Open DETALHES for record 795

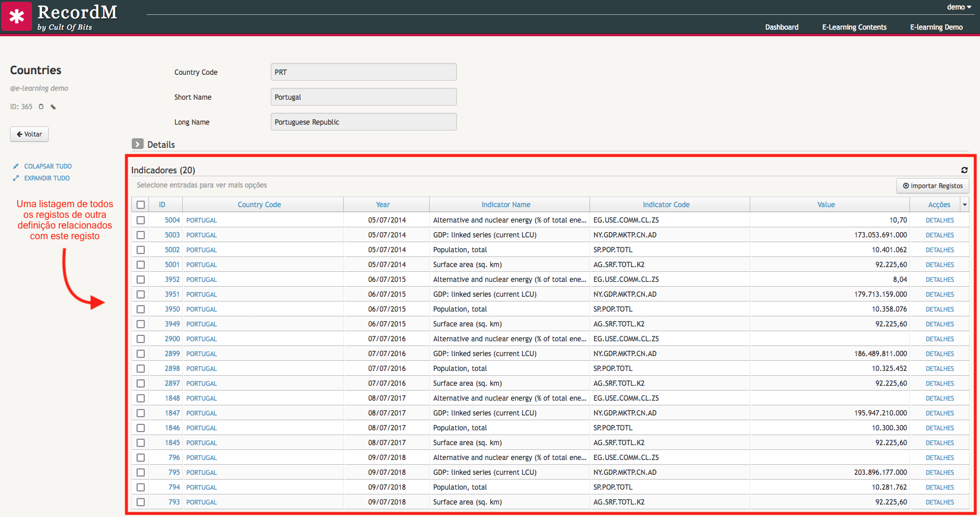940,472
